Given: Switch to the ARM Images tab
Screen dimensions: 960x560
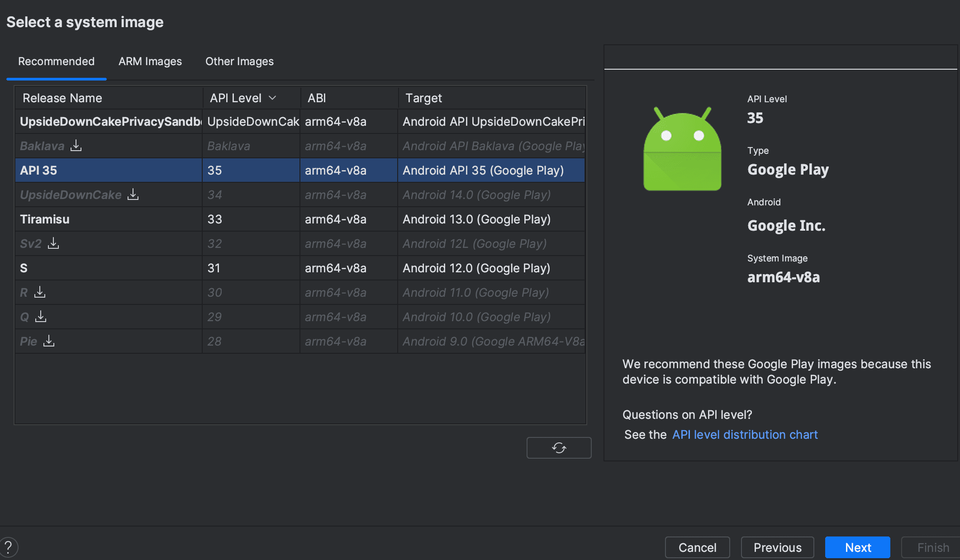Looking at the screenshot, I should (150, 62).
